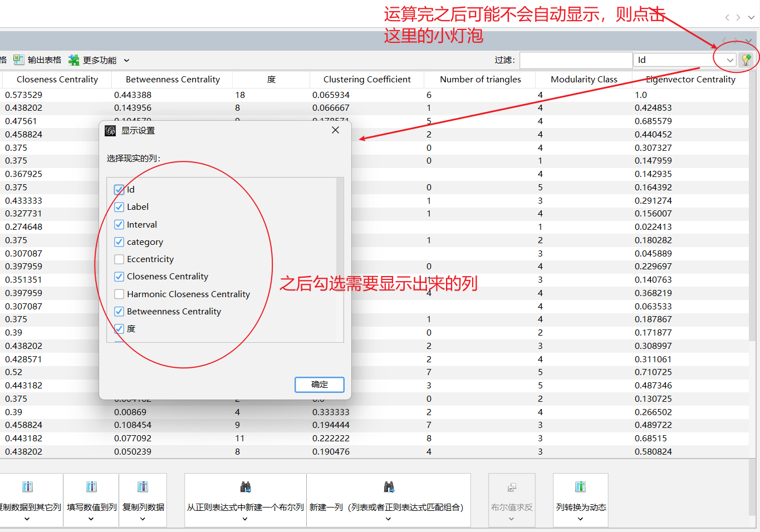
Task: Close the 显示设置 dialog with X
Action: tap(335, 130)
